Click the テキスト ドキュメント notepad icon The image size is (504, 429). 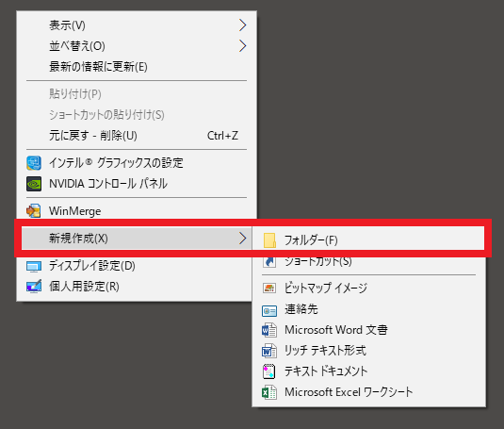point(269,371)
